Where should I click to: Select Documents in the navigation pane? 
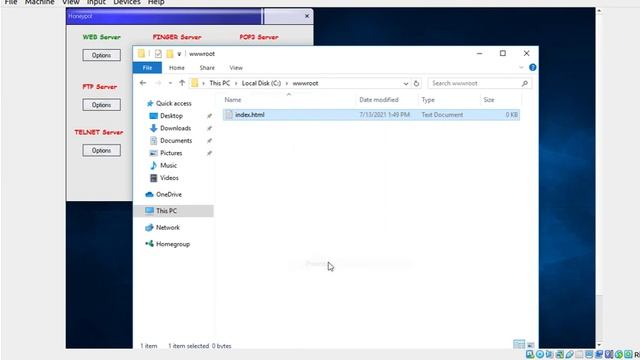point(176,140)
